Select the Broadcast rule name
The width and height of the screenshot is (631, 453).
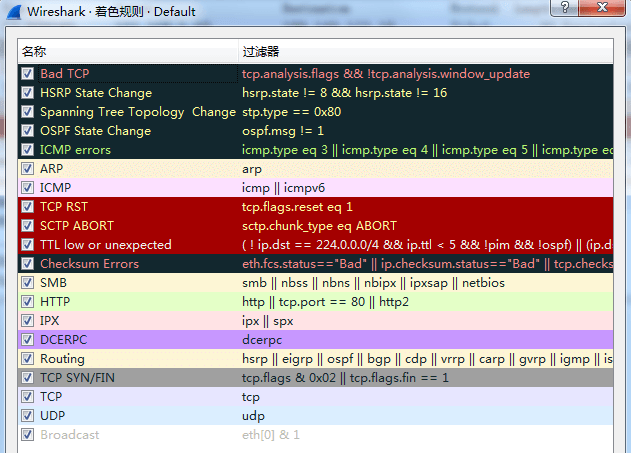pos(70,434)
